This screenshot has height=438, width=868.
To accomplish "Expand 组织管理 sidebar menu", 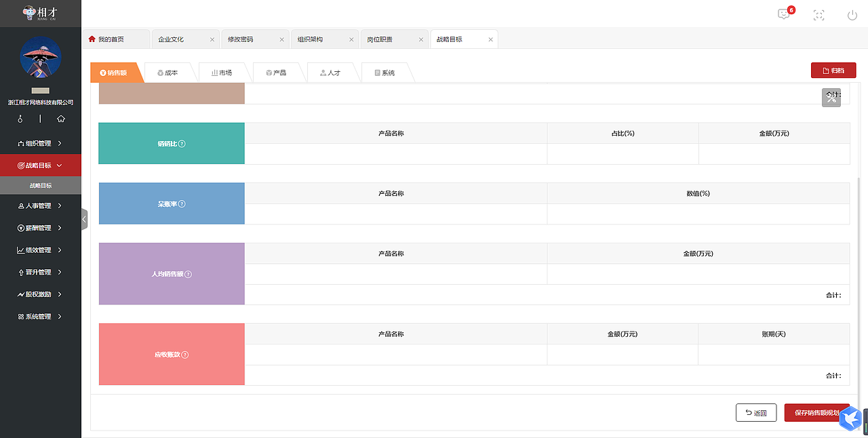I will (x=41, y=143).
